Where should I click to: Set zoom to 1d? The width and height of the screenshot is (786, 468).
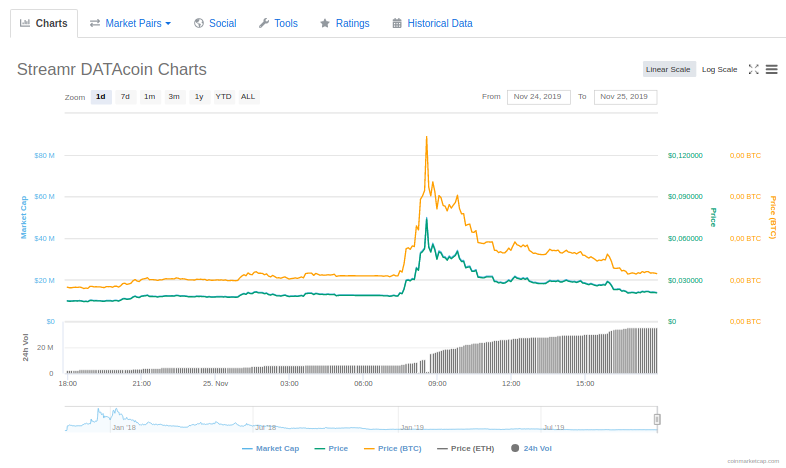coord(101,97)
